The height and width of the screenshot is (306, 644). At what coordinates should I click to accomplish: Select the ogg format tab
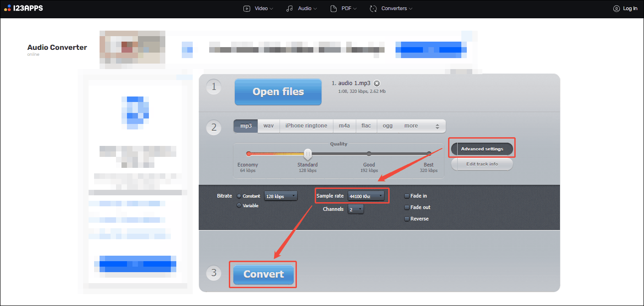[x=388, y=126]
